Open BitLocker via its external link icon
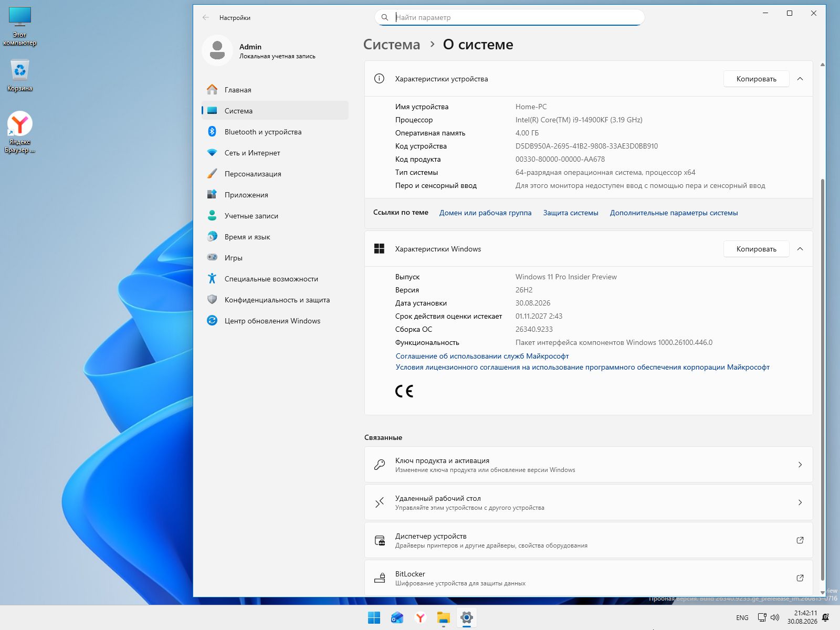840x630 pixels. [x=800, y=578]
